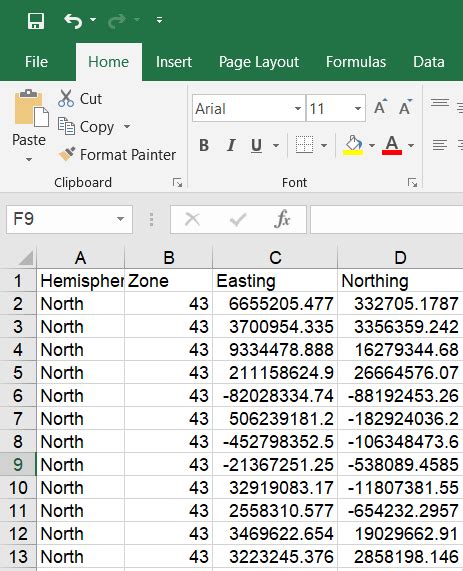
Task: Click the Decrease Font Size icon
Action: click(405, 107)
